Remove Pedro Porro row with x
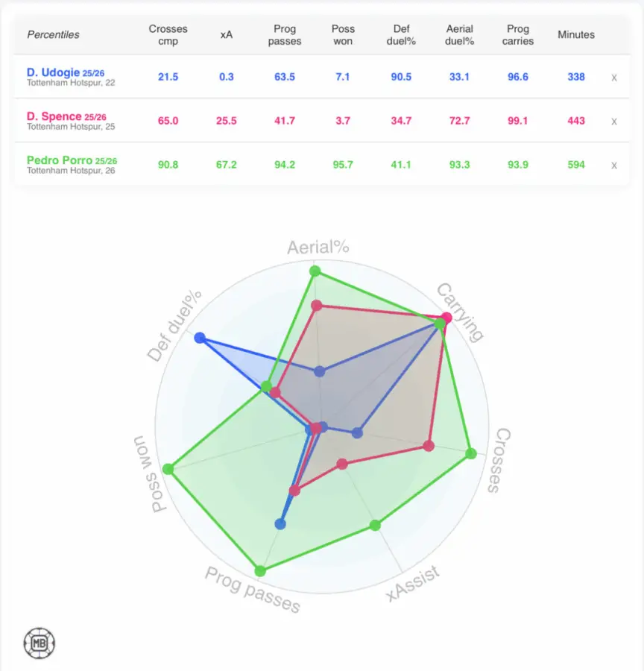 tap(613, 165)
